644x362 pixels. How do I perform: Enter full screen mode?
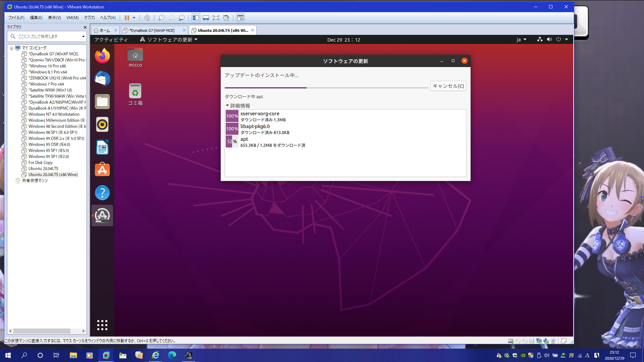tap(216, 18)
